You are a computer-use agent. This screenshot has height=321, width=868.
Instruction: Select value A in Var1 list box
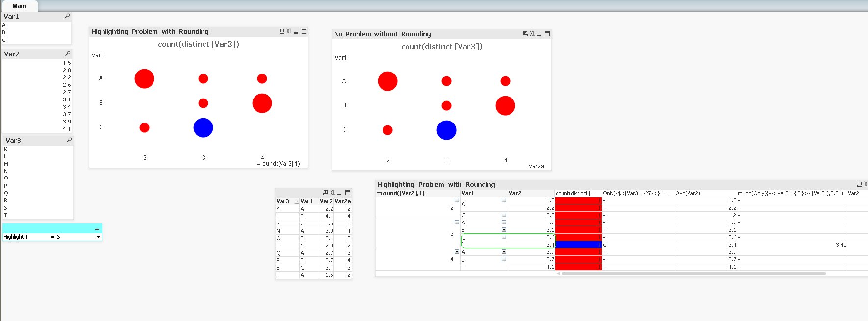tap(36, 25)
